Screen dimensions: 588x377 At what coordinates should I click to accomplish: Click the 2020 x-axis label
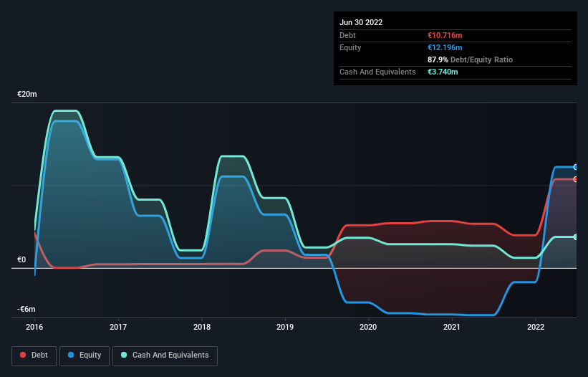368,327
